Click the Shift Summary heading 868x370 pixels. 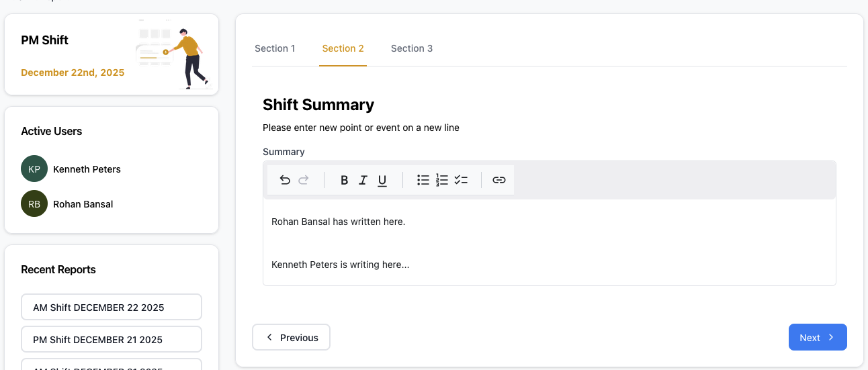click(318, 105)
